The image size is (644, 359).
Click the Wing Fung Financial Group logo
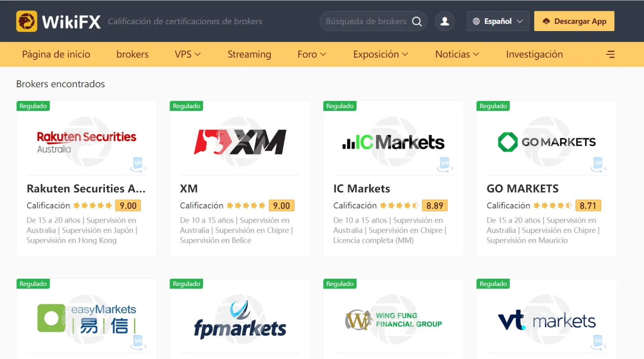coord(393,320)
